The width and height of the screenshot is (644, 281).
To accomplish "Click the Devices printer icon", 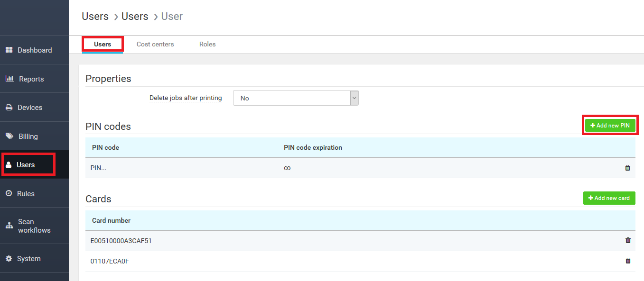I will [x=9, y=108].
